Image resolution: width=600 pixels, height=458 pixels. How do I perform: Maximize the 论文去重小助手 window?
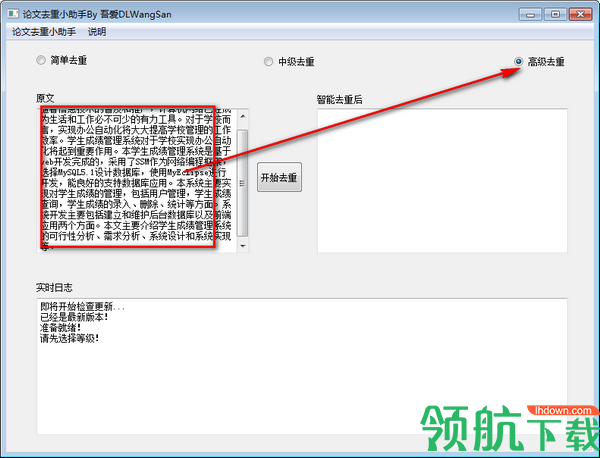555,15
